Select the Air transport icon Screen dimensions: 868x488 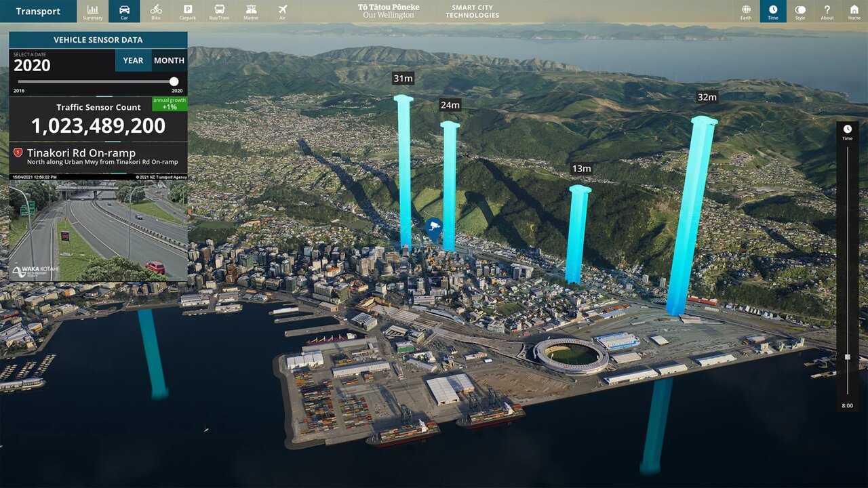pos(283,12)
